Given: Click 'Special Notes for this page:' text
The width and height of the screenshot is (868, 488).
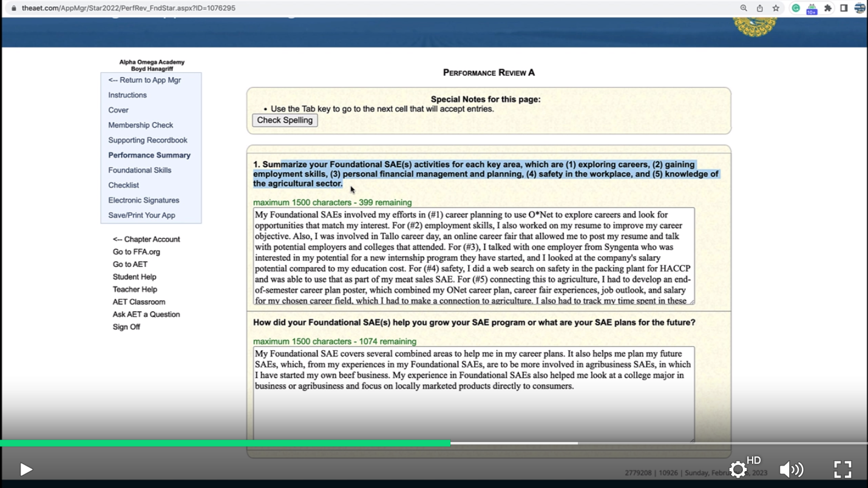Looking at the screenshot, I should 486,100.
